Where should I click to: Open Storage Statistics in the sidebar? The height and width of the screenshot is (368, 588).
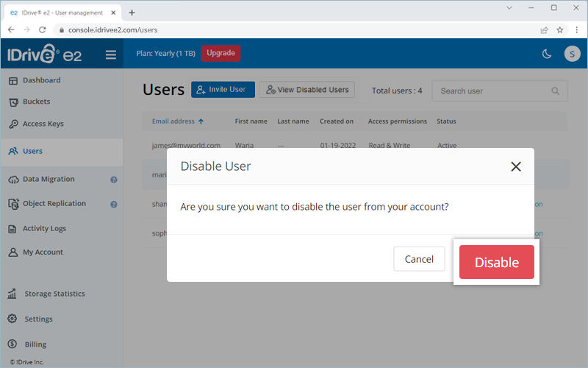(x=54, y=294)
